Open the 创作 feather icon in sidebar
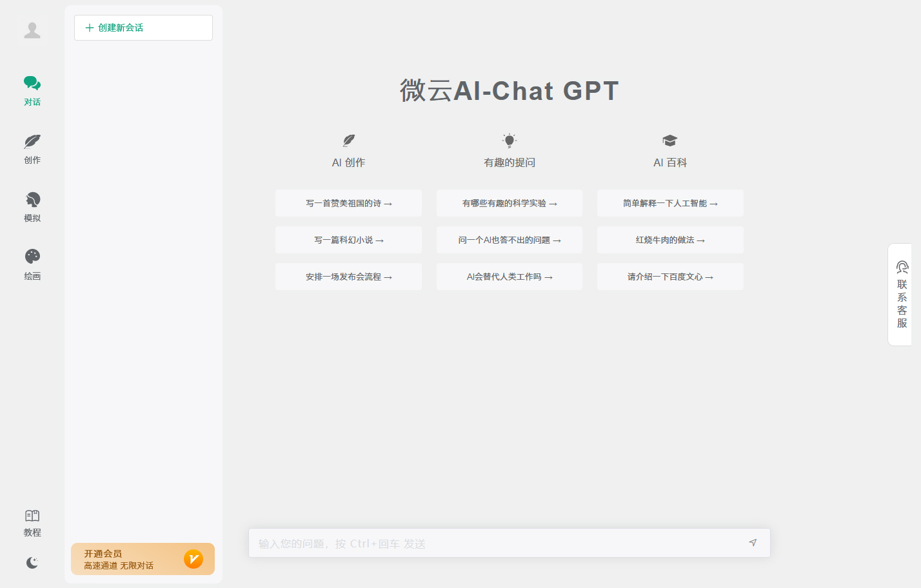 click(x=32, y=141)
